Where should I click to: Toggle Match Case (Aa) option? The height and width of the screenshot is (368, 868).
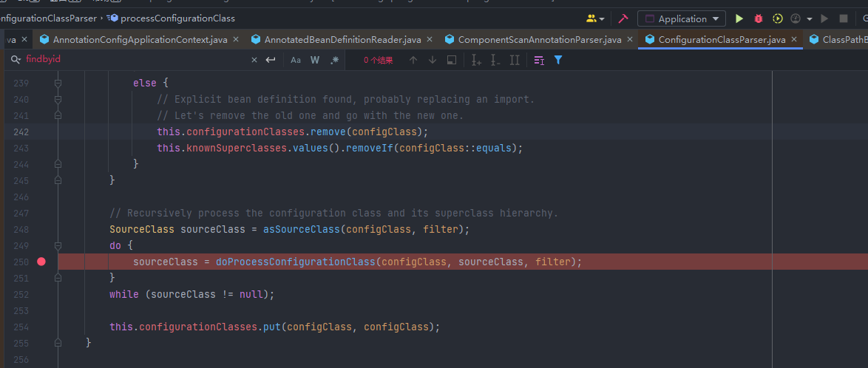click(x=296, y=60)
